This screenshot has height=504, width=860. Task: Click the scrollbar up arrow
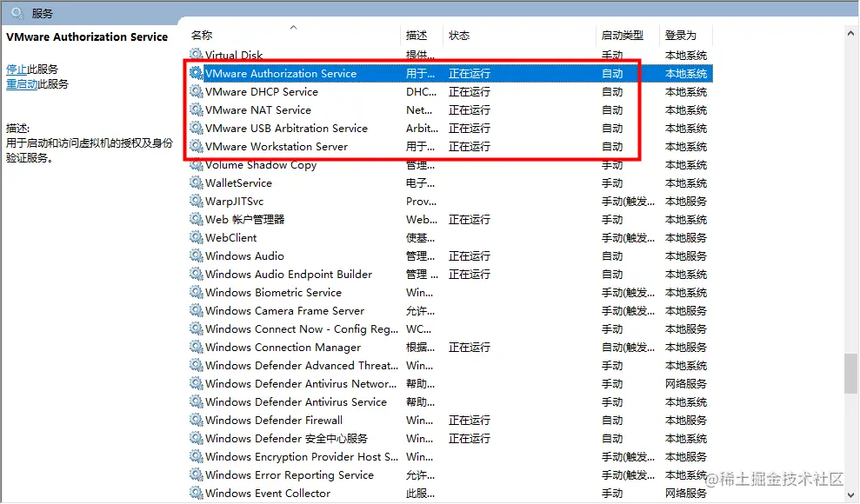coord(850,33)
